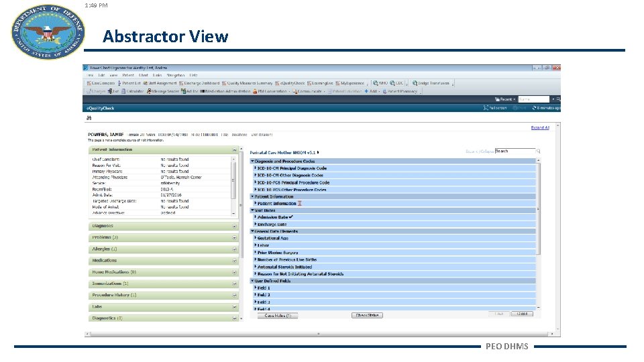This screenshot has height=362, width=644.
Task: Switch to Full screen view
Action: [495, 108]
